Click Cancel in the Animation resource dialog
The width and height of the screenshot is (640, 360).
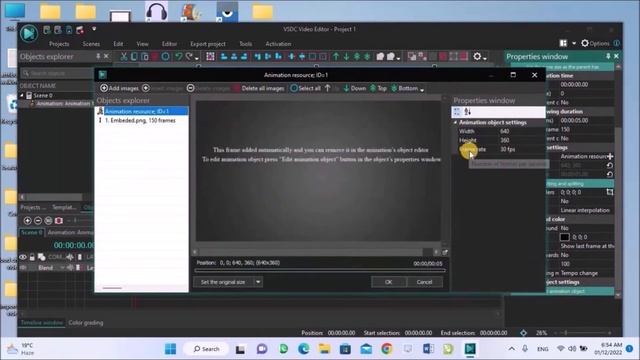tap(424, 282)
